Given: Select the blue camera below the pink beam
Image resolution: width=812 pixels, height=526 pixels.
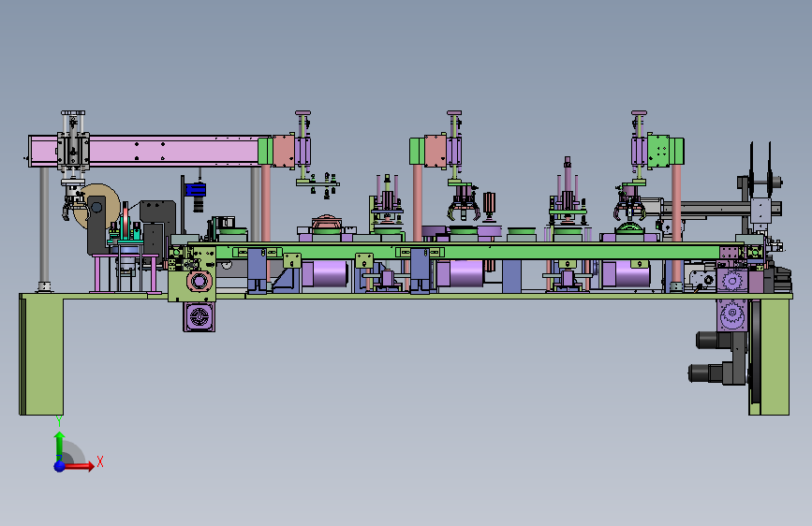Looking at the screenshot, I should 196,190.
